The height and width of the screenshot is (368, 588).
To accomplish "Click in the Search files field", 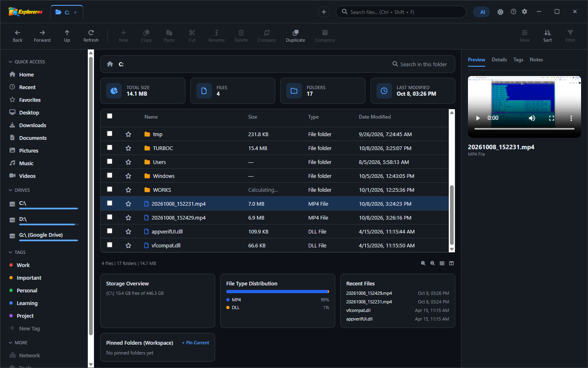I will tap(401, 12).
